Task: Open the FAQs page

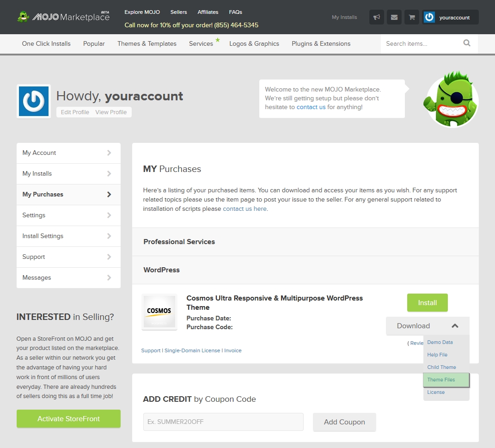Action: tap(236, 12)
